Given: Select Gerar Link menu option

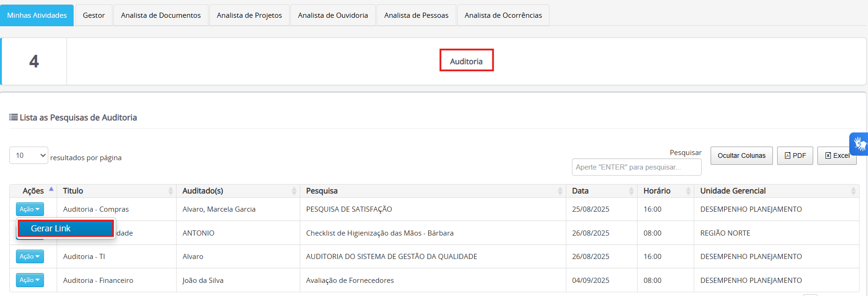Looking at the screenshot, I should coord(66,229).
